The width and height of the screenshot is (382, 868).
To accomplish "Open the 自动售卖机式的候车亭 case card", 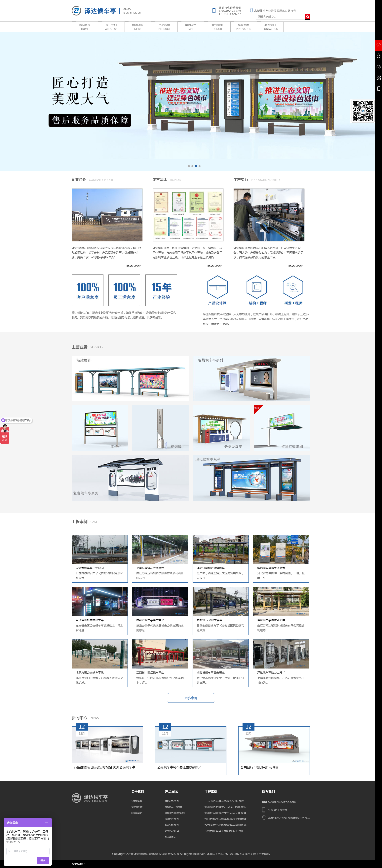I will (99, 611).
